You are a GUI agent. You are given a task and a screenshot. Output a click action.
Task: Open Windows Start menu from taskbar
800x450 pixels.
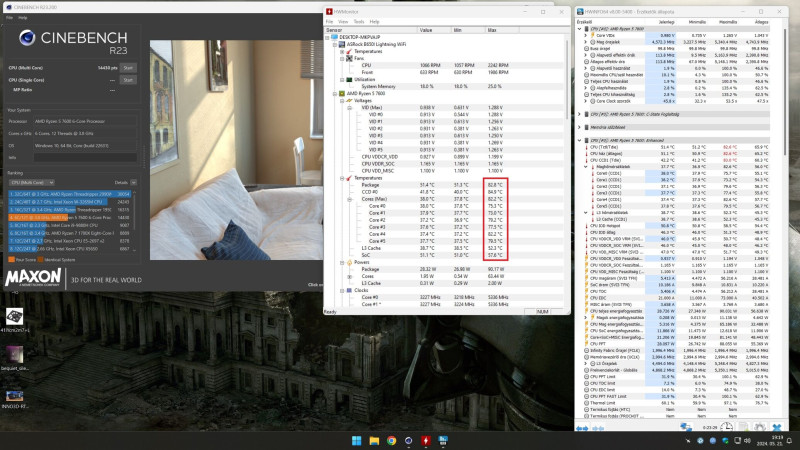pyautogui.click(x=357, y=441)
